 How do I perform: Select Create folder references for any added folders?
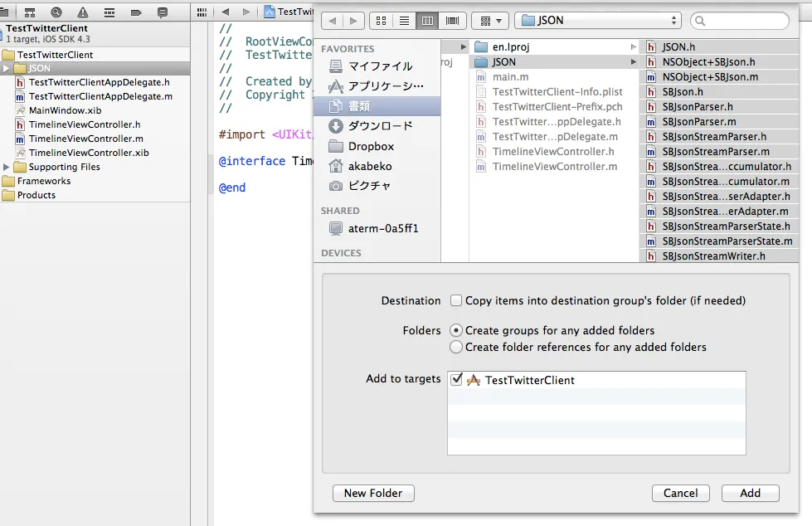pyautogui.click(x=456, y=347)
